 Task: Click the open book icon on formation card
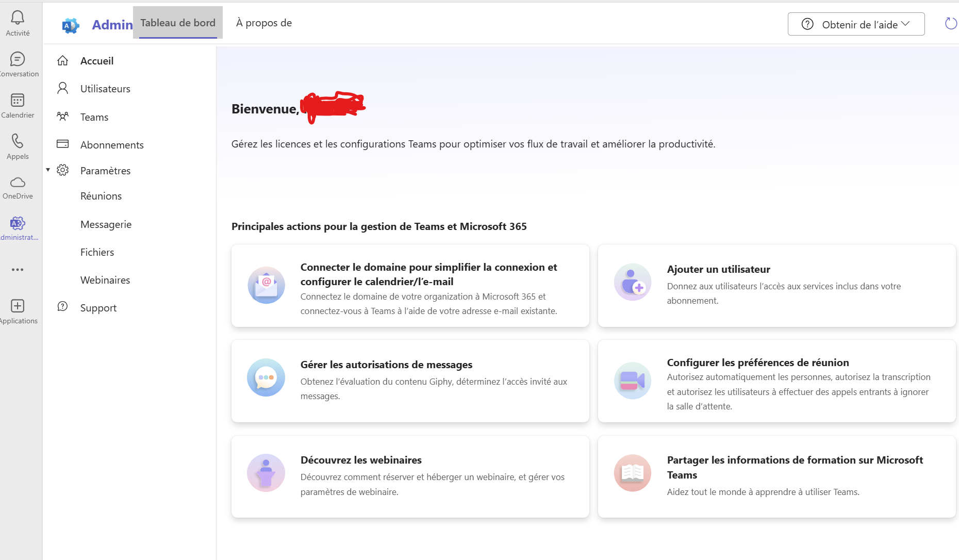(633, 473)
